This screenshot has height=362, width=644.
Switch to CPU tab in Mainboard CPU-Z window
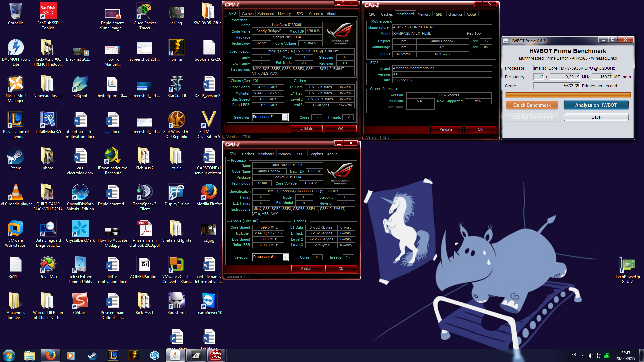[x=372, y=14]
